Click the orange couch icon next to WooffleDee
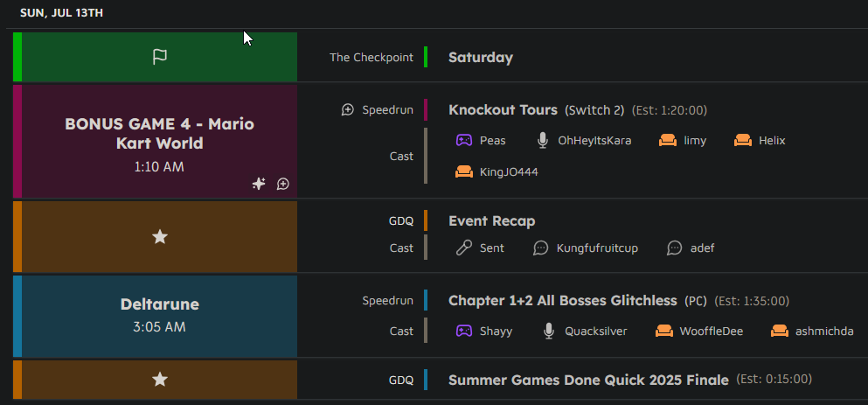Viewport: 868px width, 405px height. pyautogui.click(x=664, y=331)
